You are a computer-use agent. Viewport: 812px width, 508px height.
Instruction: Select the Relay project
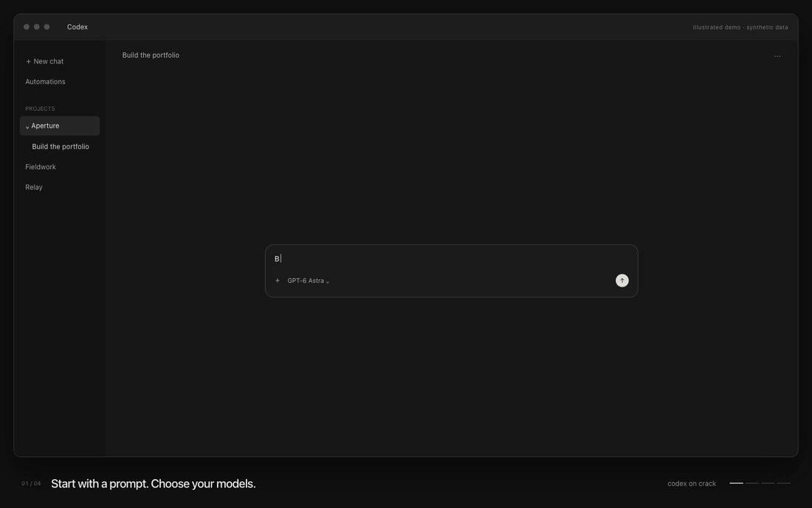(x=34, y=187)
